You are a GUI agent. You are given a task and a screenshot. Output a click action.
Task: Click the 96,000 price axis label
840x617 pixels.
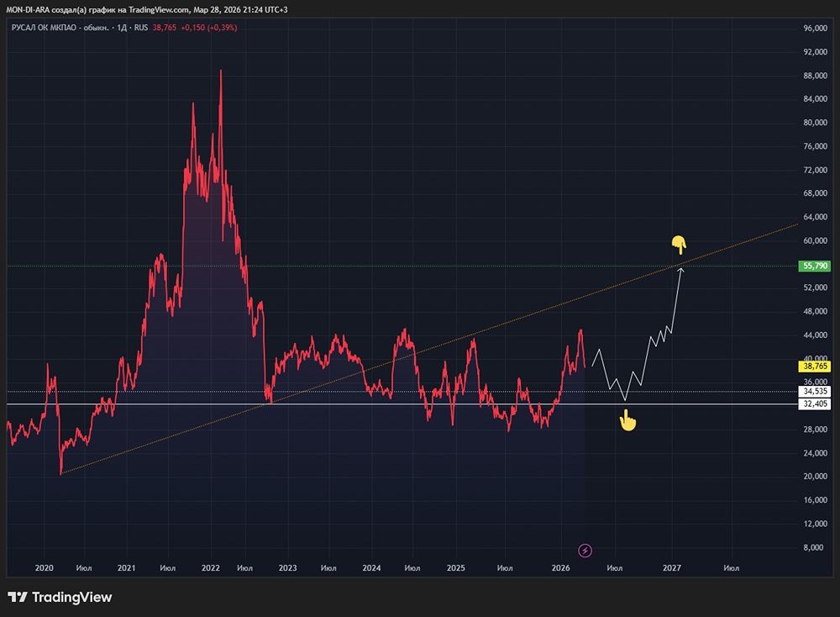pyautogui.click(x=816, y=29)
